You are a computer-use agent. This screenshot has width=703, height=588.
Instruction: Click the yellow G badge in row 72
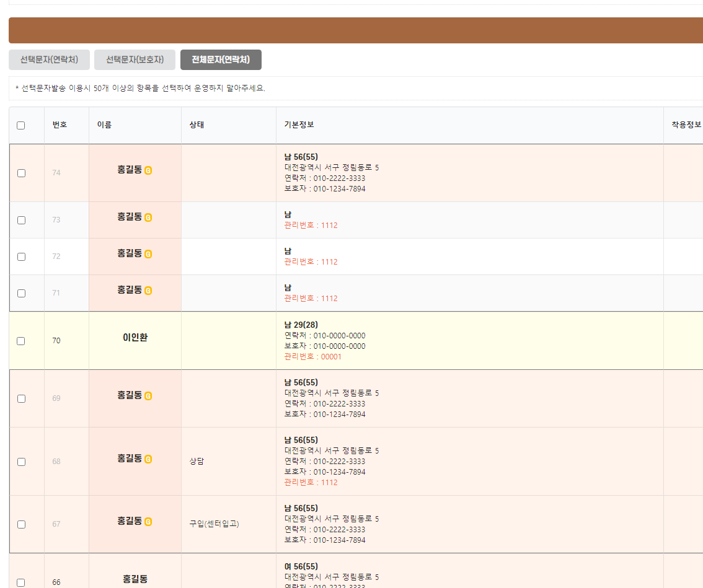[148, 254]
